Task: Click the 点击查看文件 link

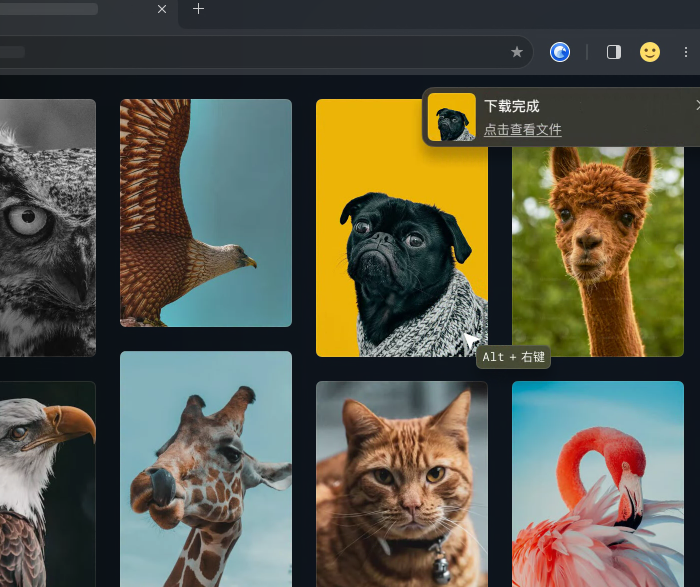Action: pos(522,130)
